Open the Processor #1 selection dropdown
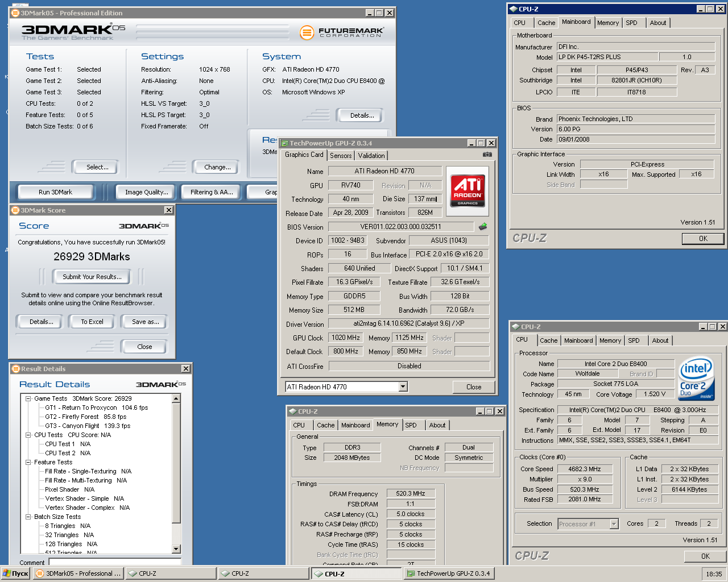 (x=614, y=524)
